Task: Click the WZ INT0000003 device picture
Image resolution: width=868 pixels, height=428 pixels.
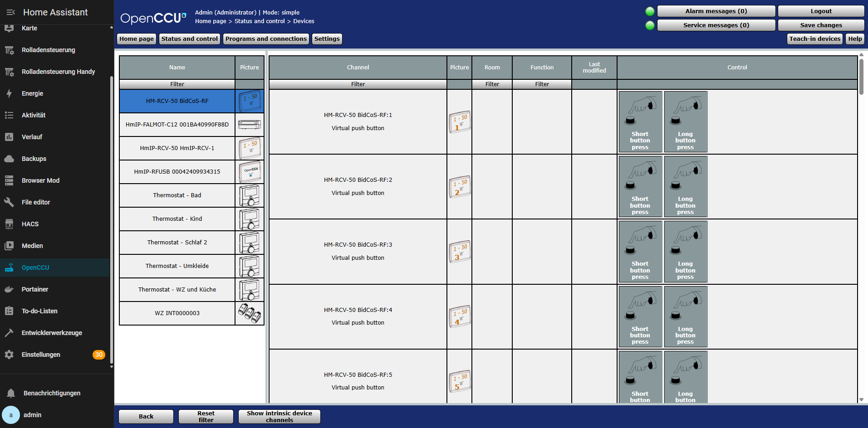Action: click(250, 313)
